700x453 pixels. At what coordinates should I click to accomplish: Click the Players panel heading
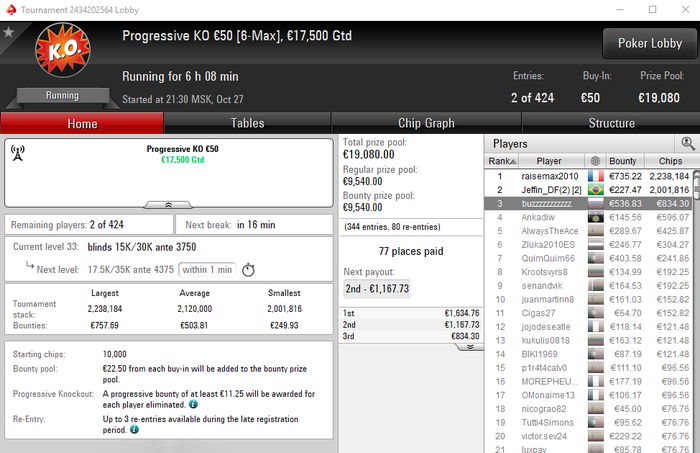[x=510, y=144]
